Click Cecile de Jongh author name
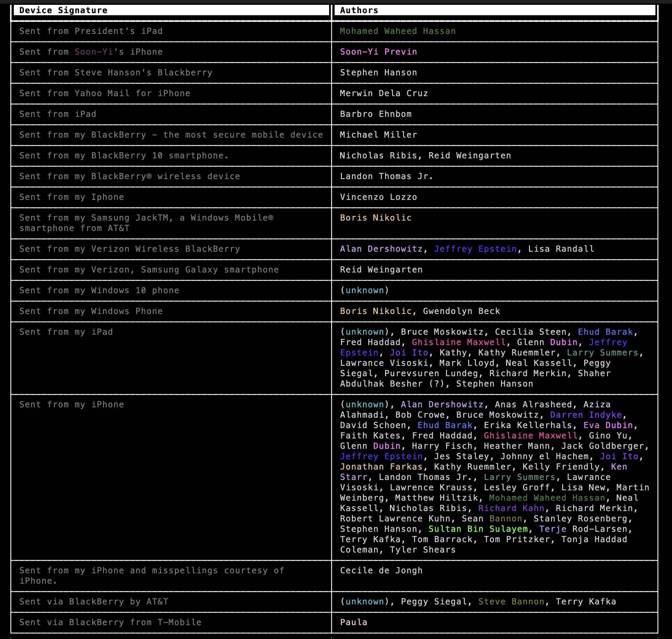672x639 pixels. 381,571
